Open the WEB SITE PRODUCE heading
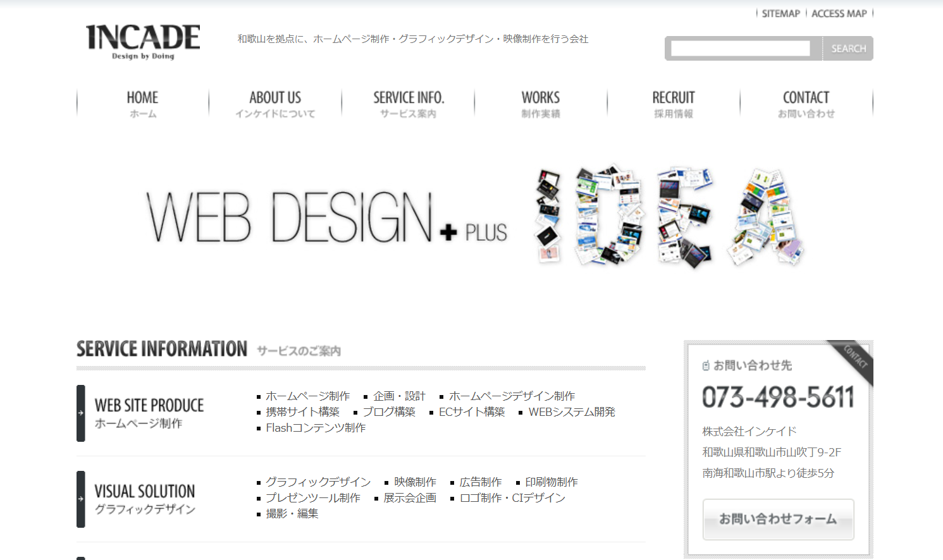This screenshot has width=943, height=560. [x=149, y=406]
